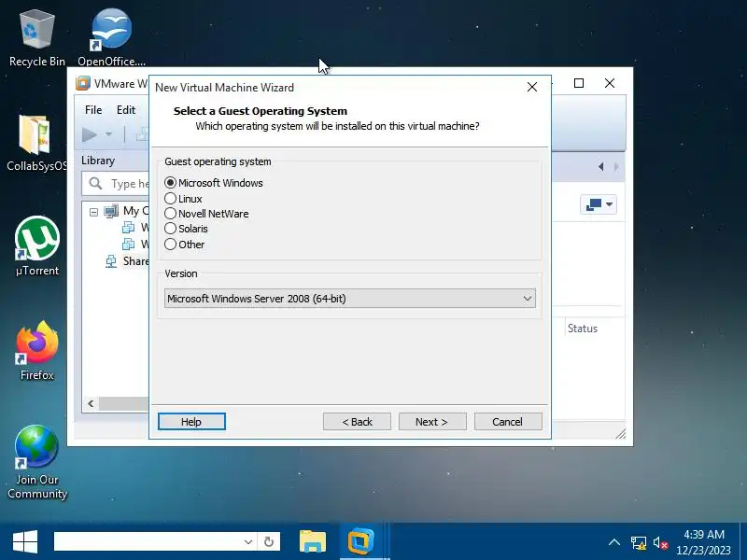Click the VMware Workstation taskbar icon
This screenshot has width=747, height=560.
click(360, 542)
